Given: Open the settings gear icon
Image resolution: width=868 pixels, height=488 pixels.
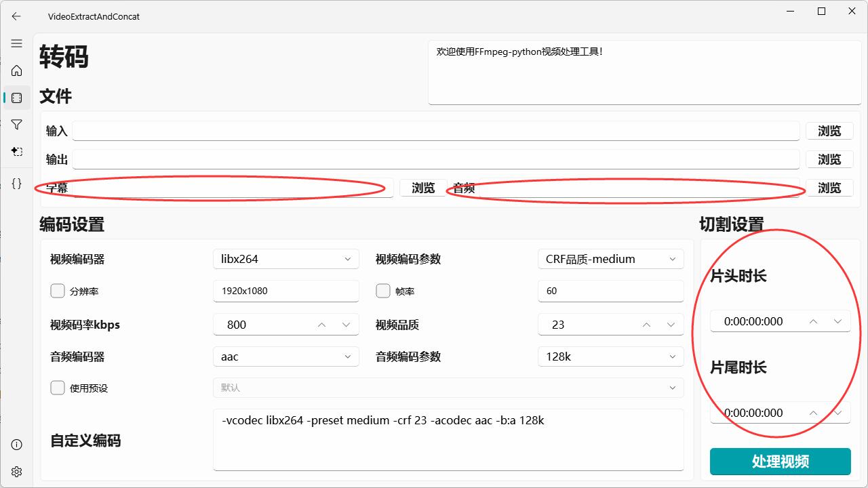Looking at the screenshot, I should point(17,472).
